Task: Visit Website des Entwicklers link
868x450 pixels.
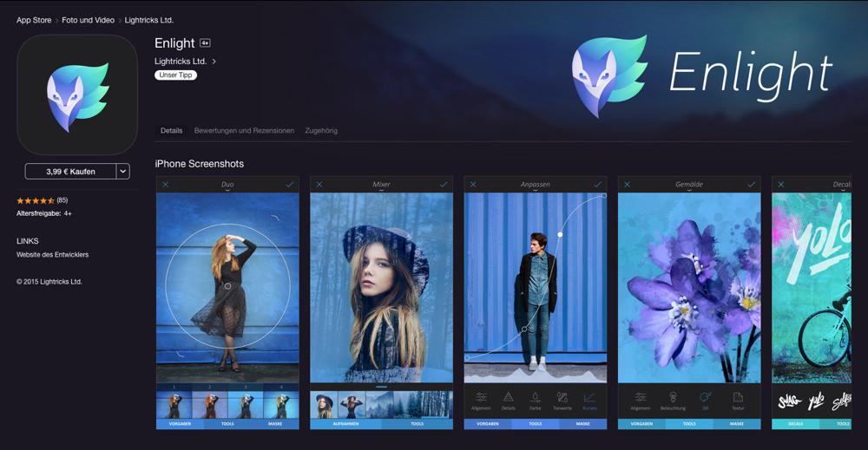Action: click(53, 255)
